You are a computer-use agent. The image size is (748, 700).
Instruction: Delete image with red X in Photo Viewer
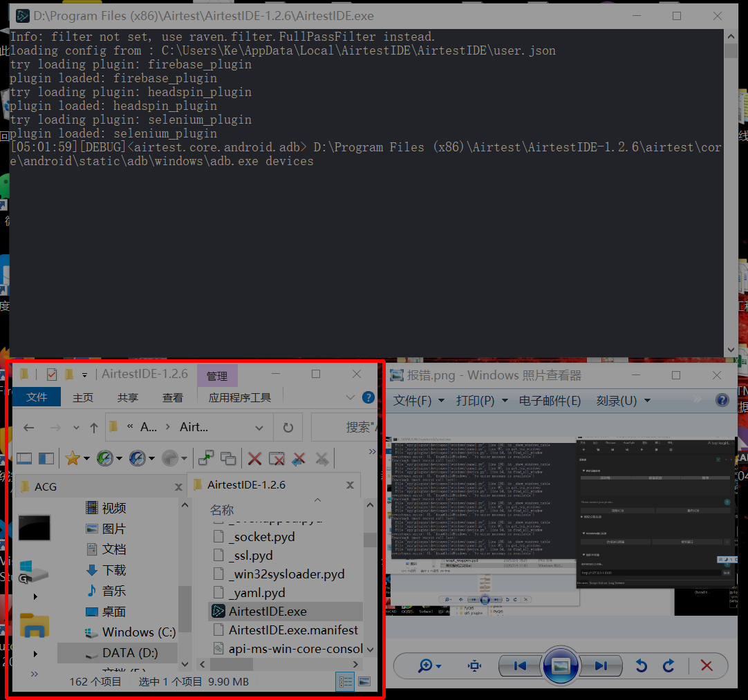click(x=707, y=665)
